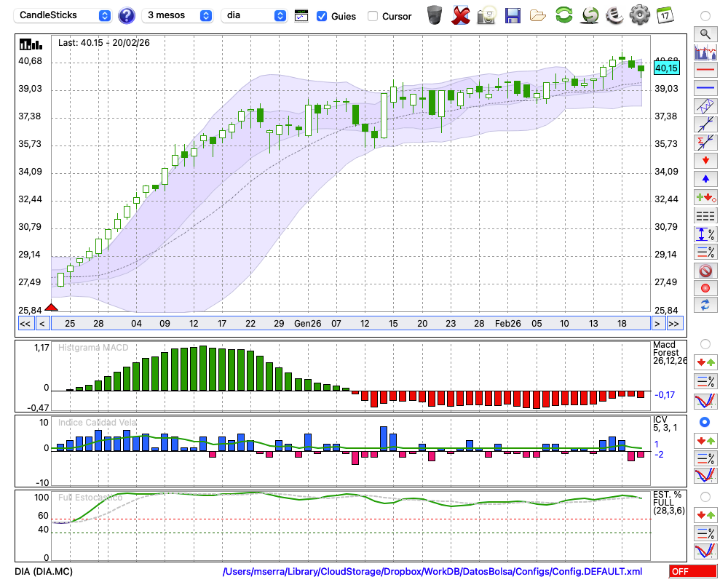Screen dimensions: 728x582
Task: Click the date timeline scroll bar
Action: (349, 324)
